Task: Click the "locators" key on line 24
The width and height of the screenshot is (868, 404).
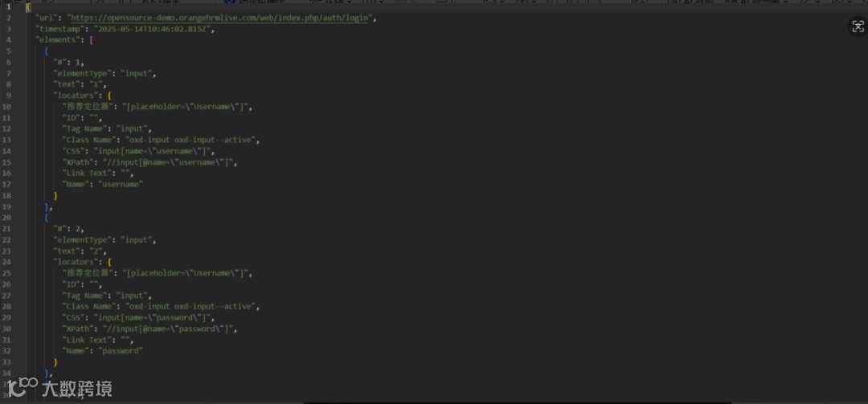Action: tap(76, 262)
